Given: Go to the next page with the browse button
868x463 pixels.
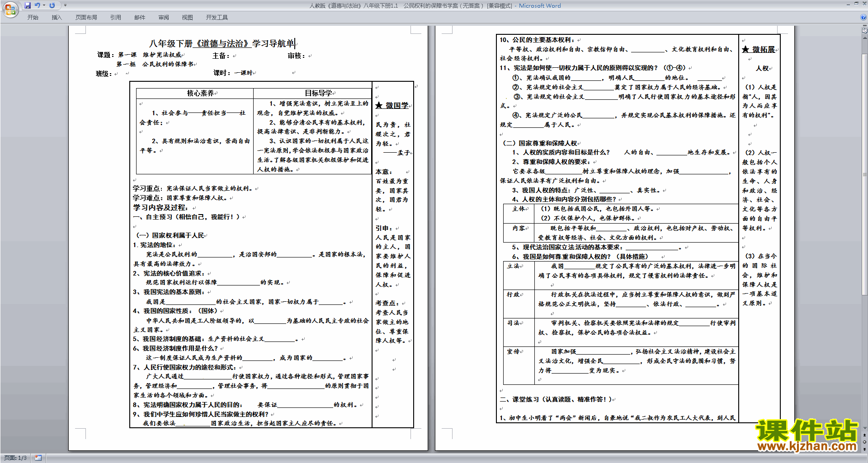Looking at the screenshot, I should [865, 449].
